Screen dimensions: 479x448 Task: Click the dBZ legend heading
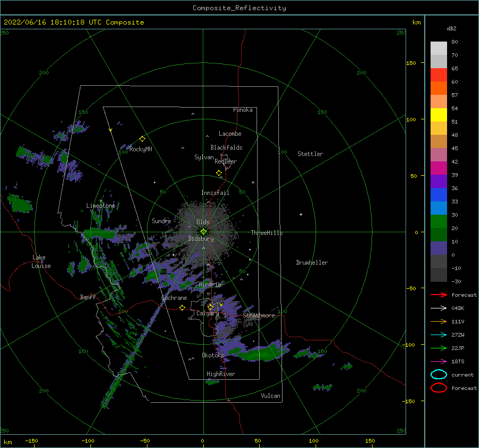[451, 28]
